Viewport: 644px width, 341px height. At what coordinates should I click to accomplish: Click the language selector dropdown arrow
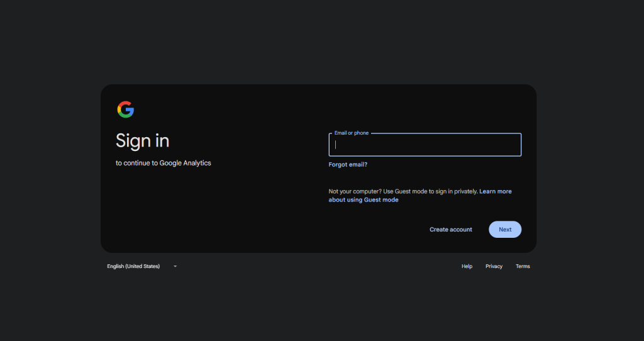click(x=175, y=267)
